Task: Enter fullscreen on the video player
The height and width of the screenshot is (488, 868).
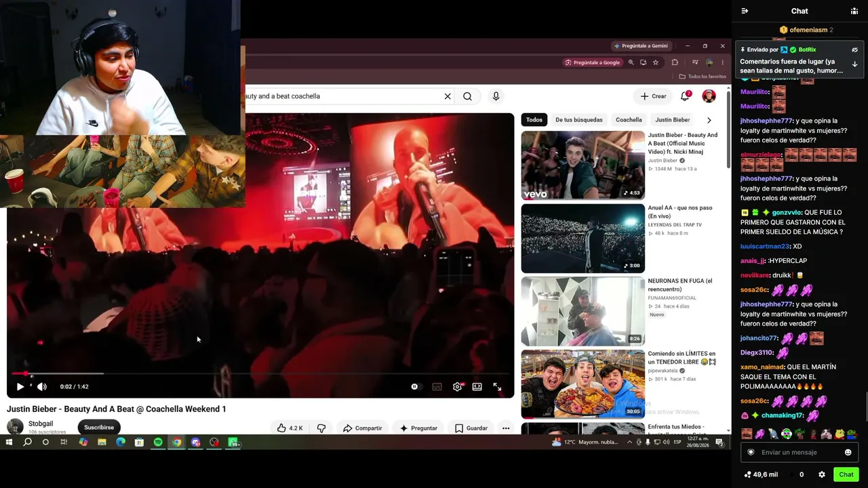Action: (497, 386)
